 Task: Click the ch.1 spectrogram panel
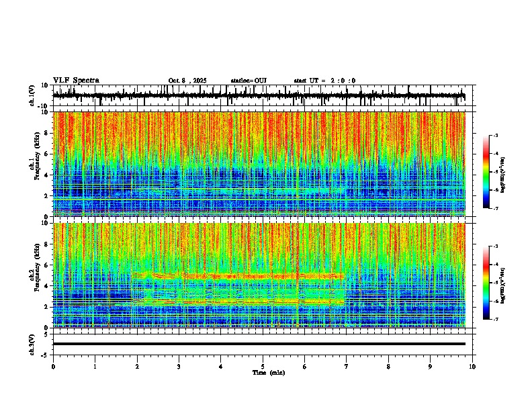(259, 164)
